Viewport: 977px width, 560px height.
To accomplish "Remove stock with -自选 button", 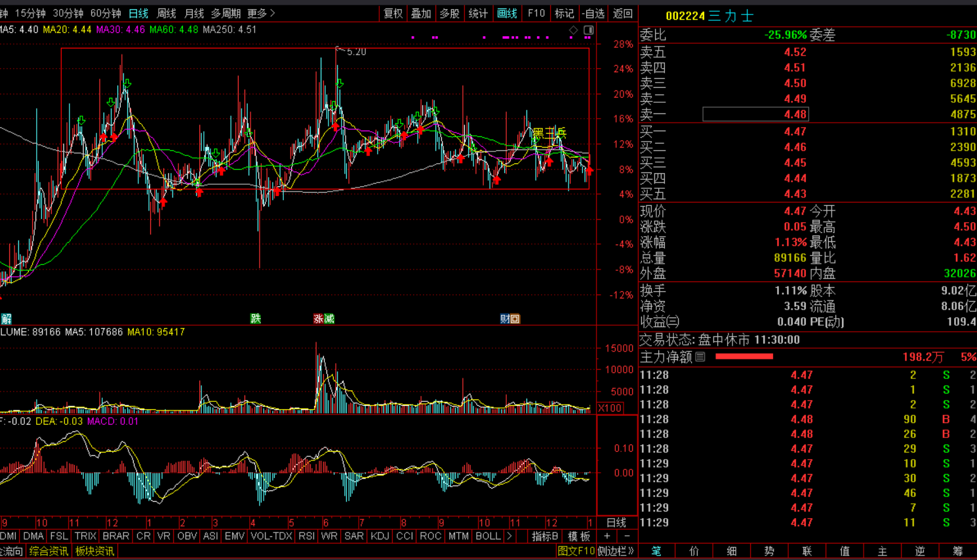I will coord(593,13).
